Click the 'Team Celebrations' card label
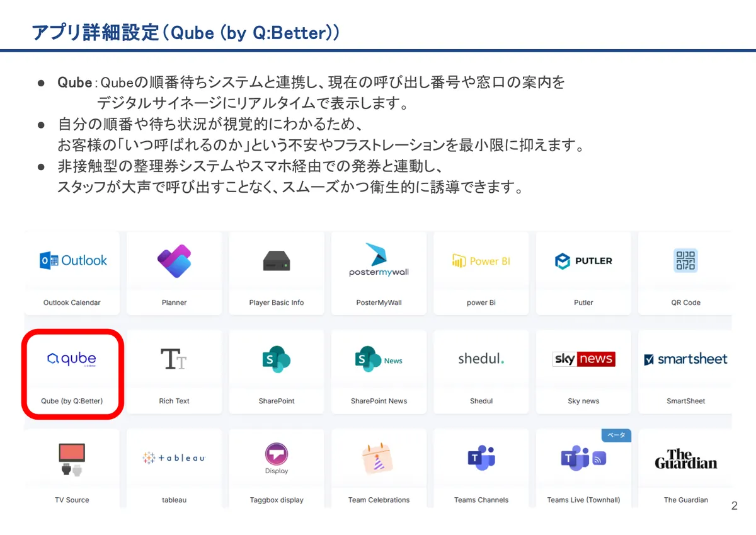 point(379,500)
